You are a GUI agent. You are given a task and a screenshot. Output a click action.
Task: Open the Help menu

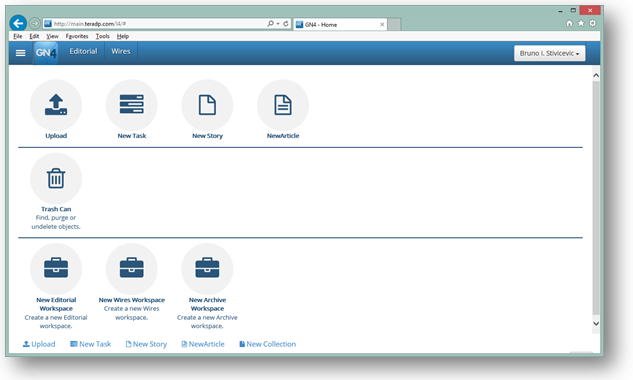123,36
